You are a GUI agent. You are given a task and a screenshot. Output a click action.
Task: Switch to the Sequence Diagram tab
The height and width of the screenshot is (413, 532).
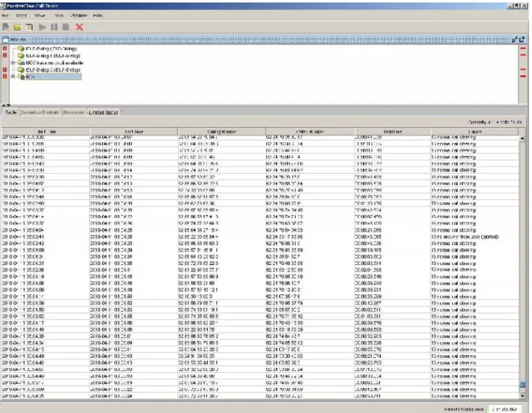[x=39, y=112]
